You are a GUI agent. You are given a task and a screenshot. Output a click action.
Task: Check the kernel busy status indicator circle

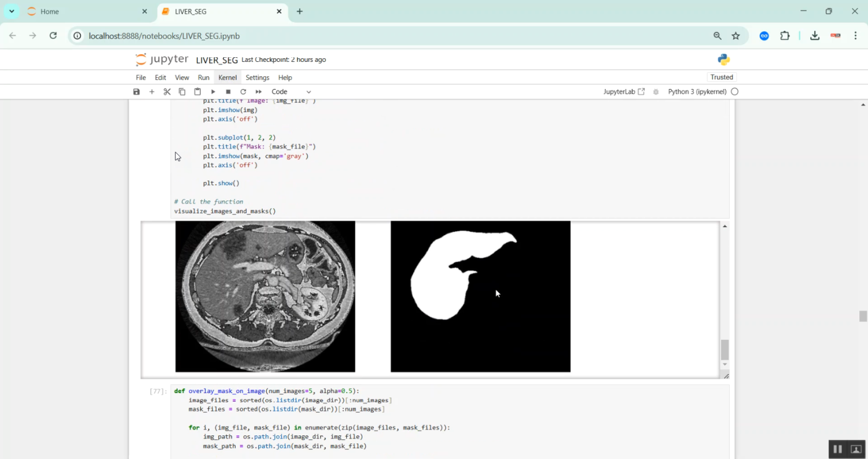[734, 91]
